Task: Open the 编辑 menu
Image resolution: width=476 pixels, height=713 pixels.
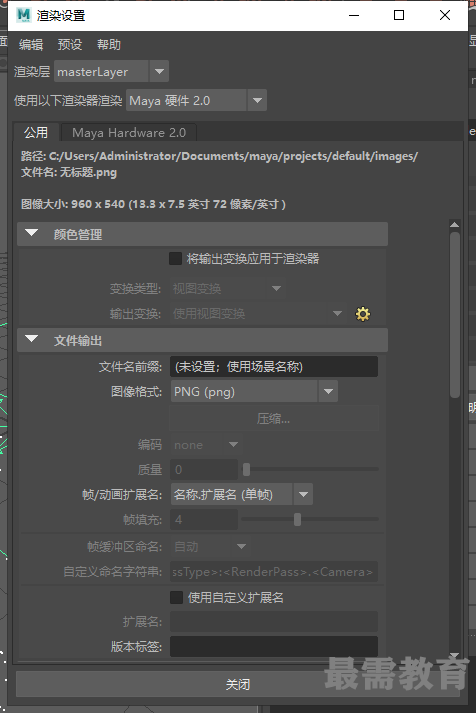Action: click(x=31, y=45)
